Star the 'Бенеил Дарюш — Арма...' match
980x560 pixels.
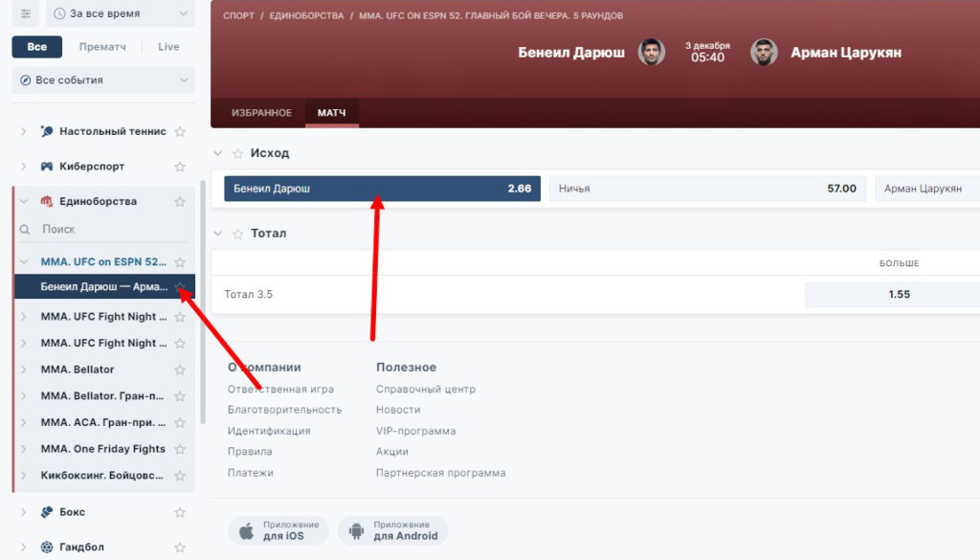[x=180, y=286]
